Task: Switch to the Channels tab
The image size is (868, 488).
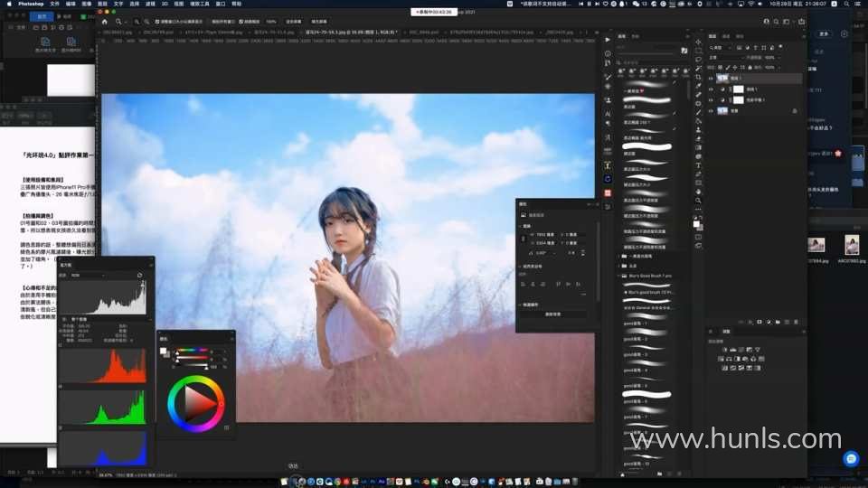Action: tap(726, 36)
